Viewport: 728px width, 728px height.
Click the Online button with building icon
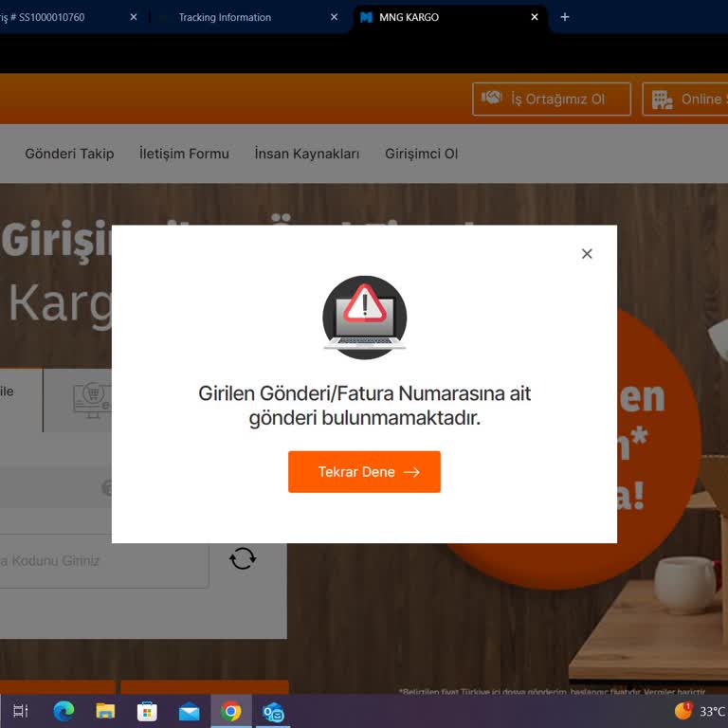(685, 99)
